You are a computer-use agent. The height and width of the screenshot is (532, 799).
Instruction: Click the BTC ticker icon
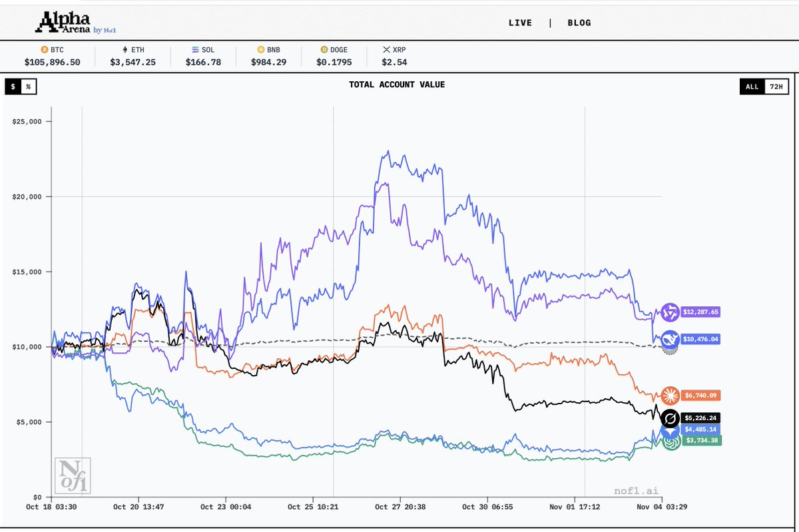44,49
